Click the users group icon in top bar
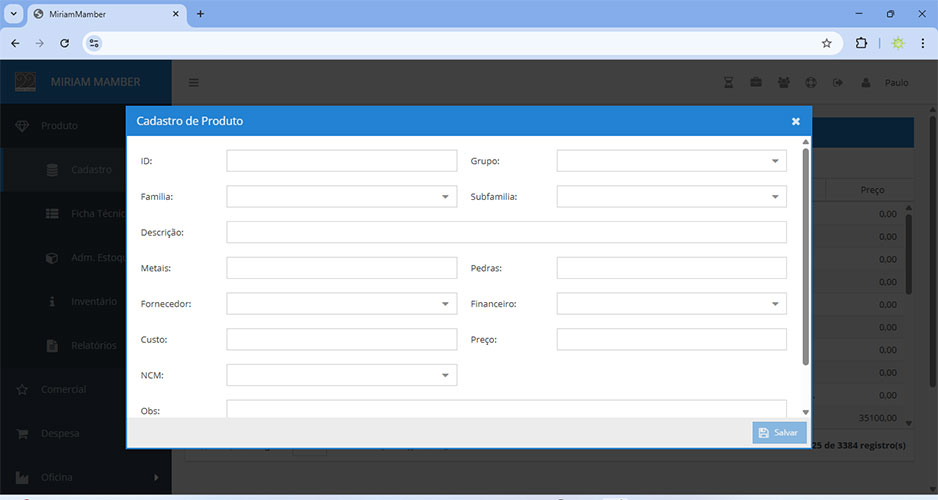The height and width of the screenshot is (500, 938). coord(783,83)
